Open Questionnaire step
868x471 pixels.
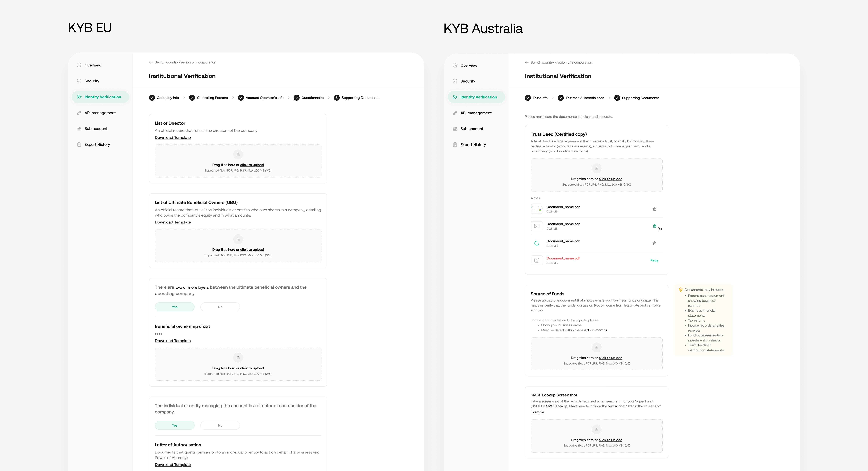pos(309,98)
